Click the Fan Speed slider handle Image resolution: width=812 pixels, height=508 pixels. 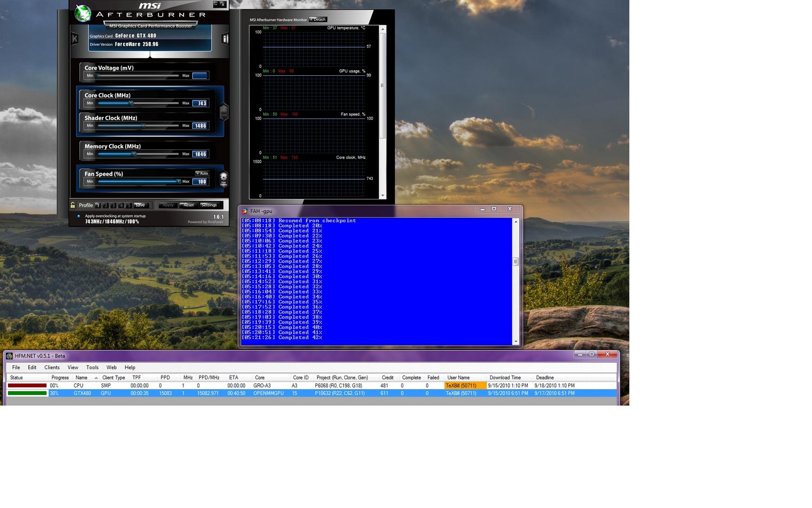point(178,181)
